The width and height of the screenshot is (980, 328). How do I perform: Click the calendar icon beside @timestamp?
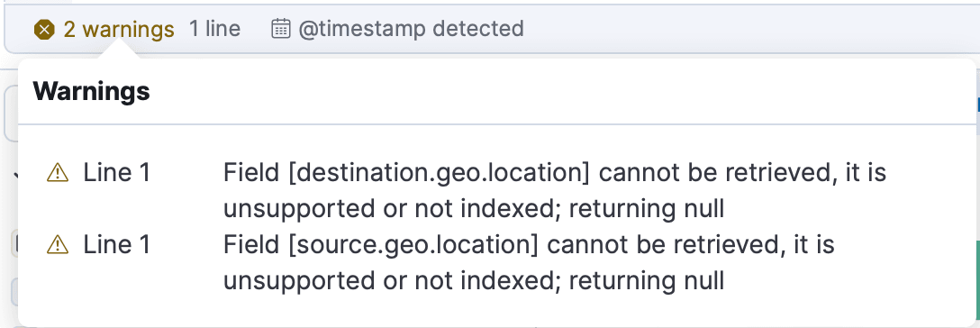pyautogui.click(x=281, y=29)
